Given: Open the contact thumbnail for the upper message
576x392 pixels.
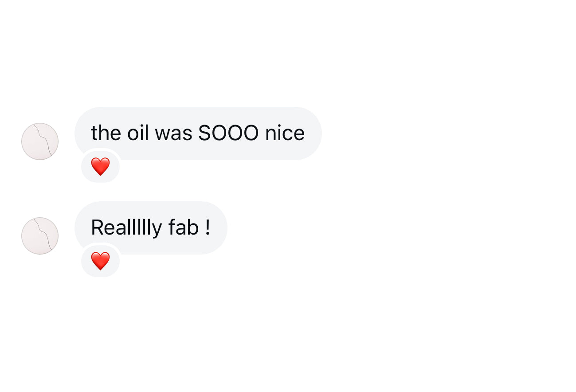Looking at the screenshot, I should 40,141.
